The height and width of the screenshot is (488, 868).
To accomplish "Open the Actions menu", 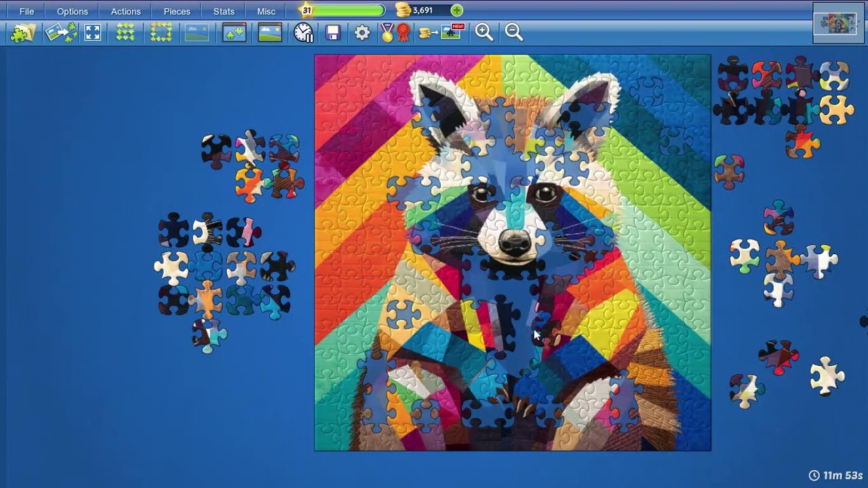I will pyautogui.click(x=125, y=11).
